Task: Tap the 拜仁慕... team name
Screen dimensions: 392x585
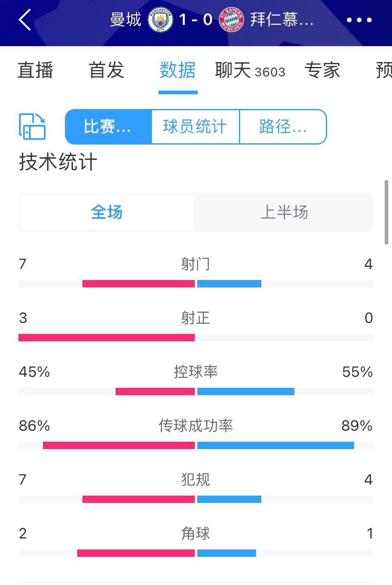Action: coord(282,20)
